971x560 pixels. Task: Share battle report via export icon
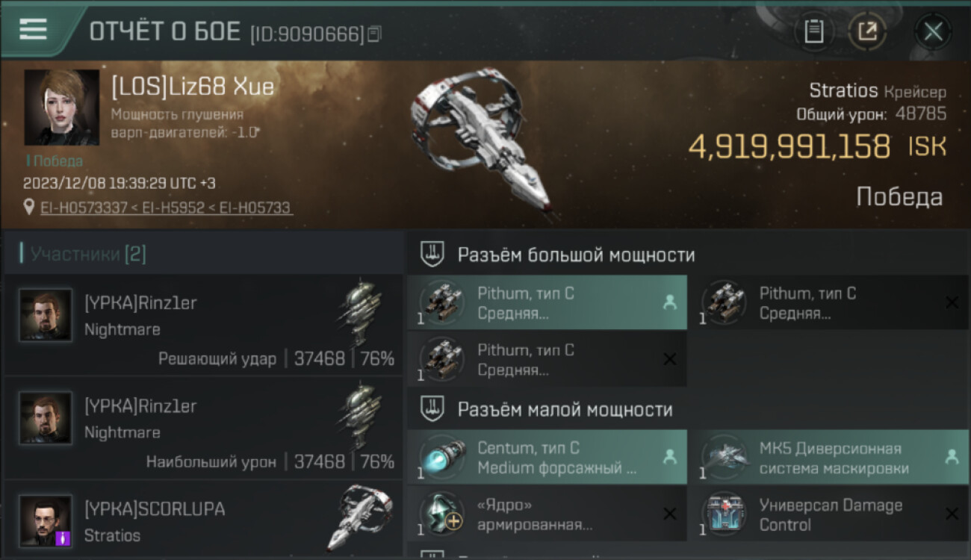click(x=868, y=31)
